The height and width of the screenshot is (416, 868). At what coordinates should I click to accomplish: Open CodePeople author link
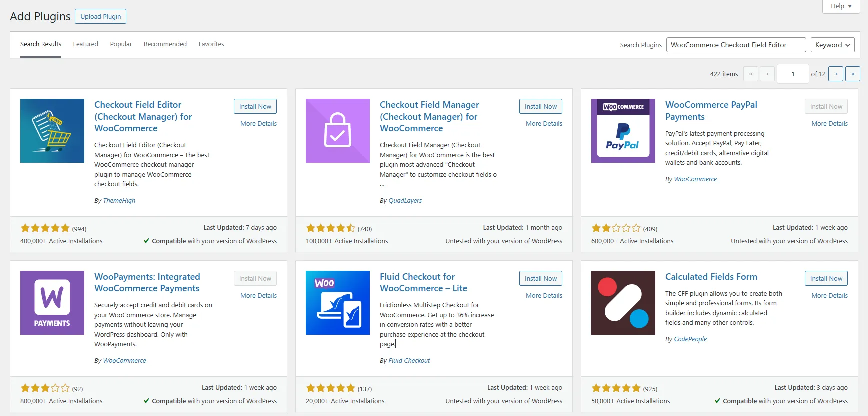(690, 339)
